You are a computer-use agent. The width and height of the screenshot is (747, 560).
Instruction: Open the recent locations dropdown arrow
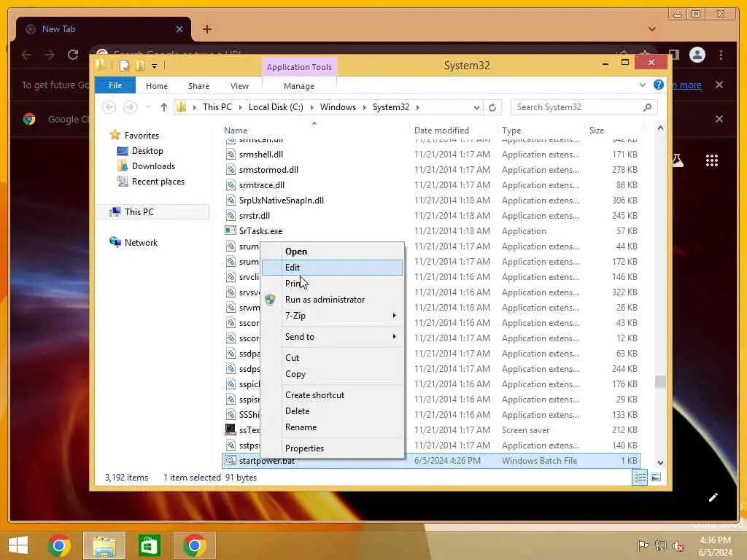point(148,107)
